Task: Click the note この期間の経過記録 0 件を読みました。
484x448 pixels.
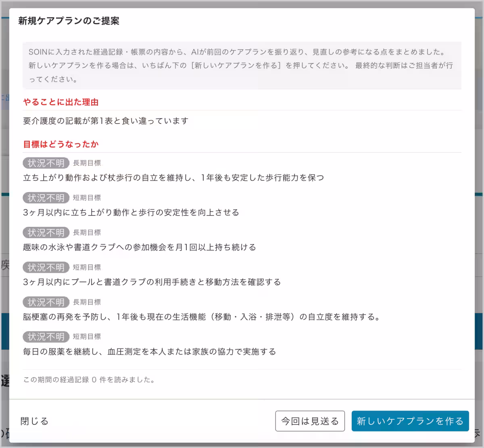Action: (89, 380)
